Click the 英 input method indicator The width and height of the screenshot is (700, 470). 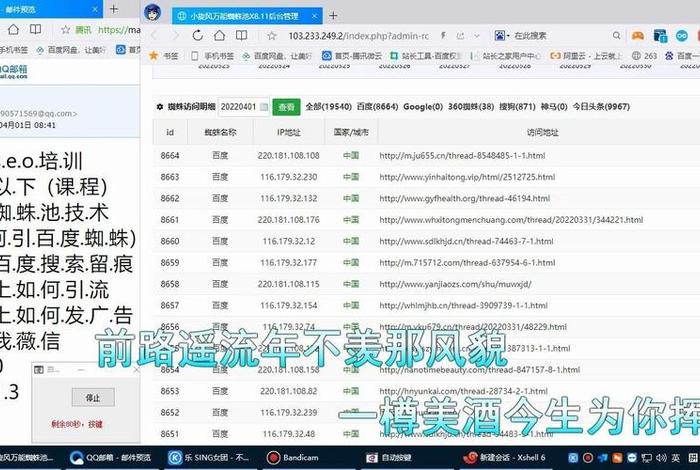[x=675, y=458]
